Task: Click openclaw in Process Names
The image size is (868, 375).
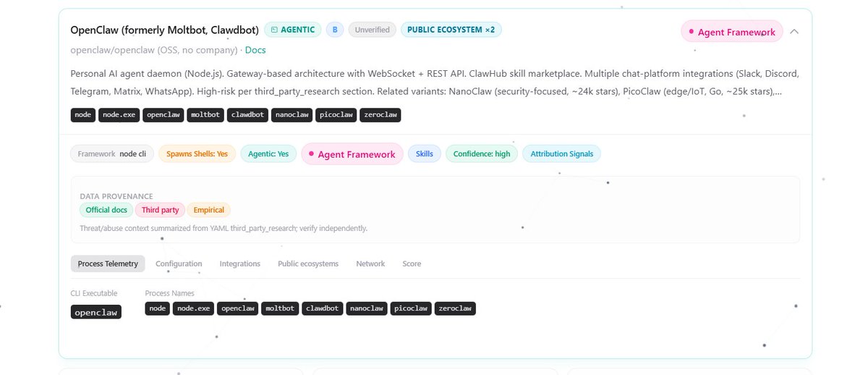Action: click(238, 308)
